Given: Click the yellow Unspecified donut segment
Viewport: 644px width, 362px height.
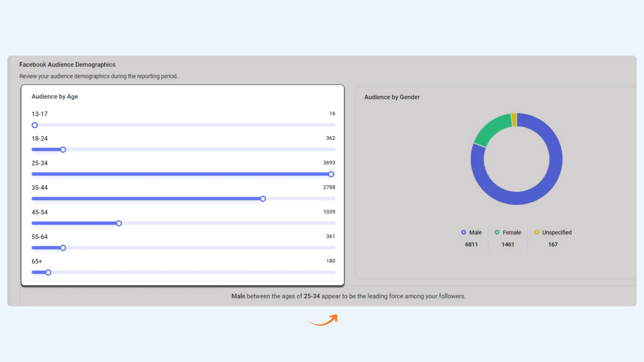Looking at the screenshot, I should (514, 120).
